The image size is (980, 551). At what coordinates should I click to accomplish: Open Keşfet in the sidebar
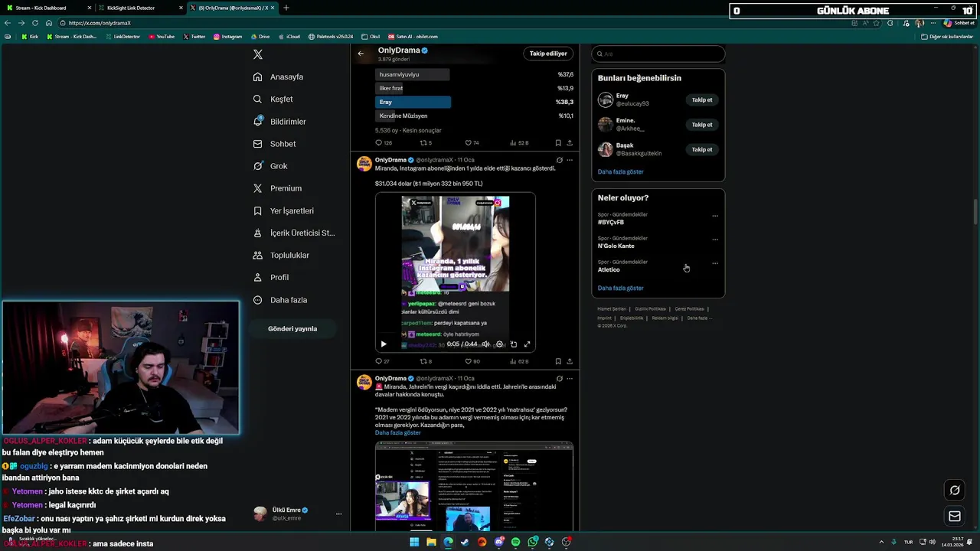coord(273,99)
